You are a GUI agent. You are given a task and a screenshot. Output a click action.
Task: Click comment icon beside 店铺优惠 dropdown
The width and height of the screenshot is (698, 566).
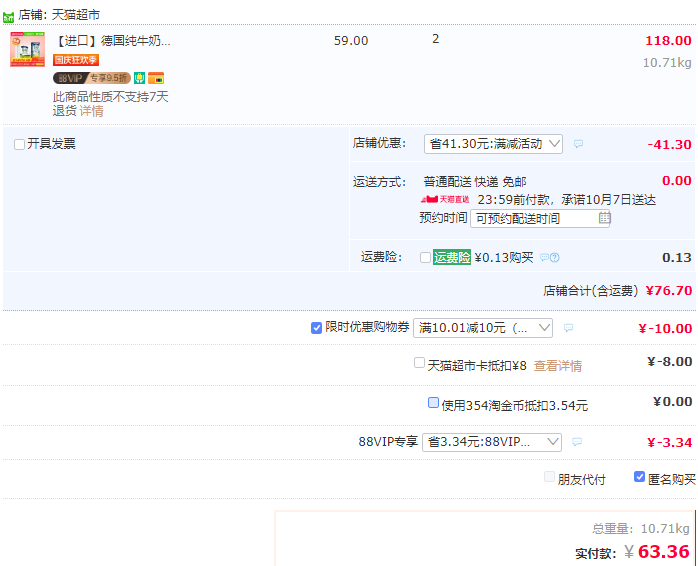click(x=578, y=144)
